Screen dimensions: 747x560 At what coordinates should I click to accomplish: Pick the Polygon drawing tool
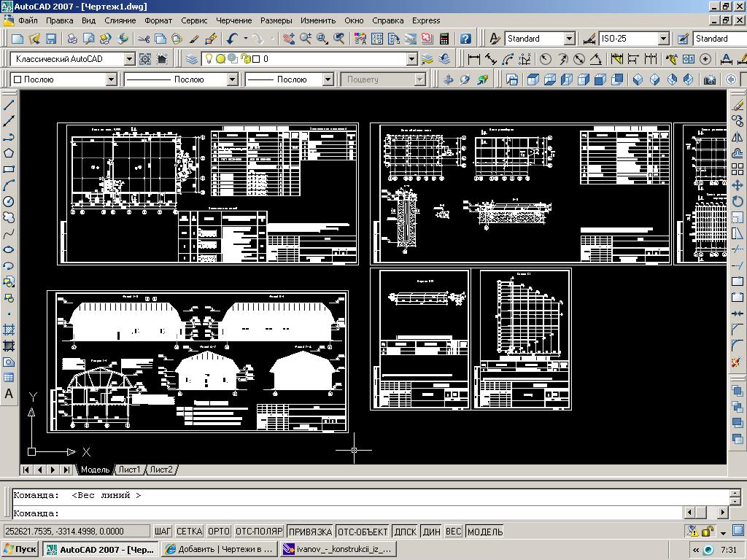point(9,153)
